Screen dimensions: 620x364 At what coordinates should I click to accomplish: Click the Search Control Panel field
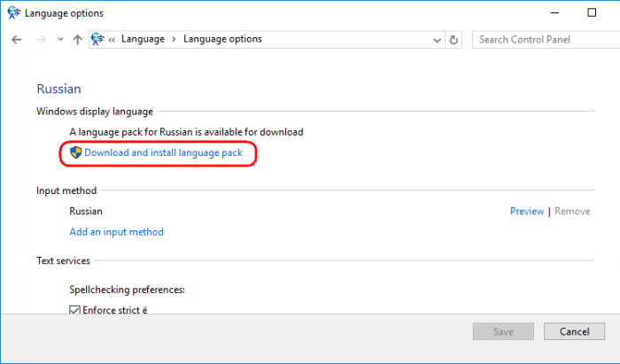click(546, 40)
